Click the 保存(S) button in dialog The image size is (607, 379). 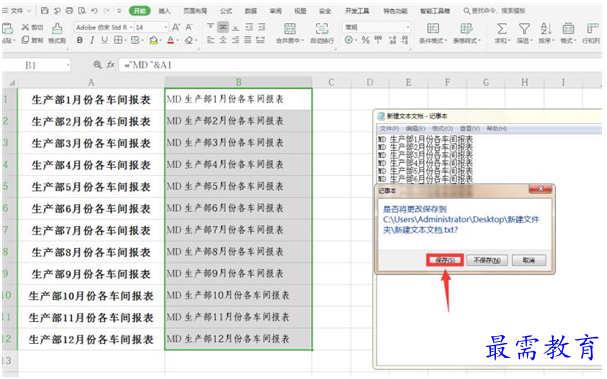point(445,260)
